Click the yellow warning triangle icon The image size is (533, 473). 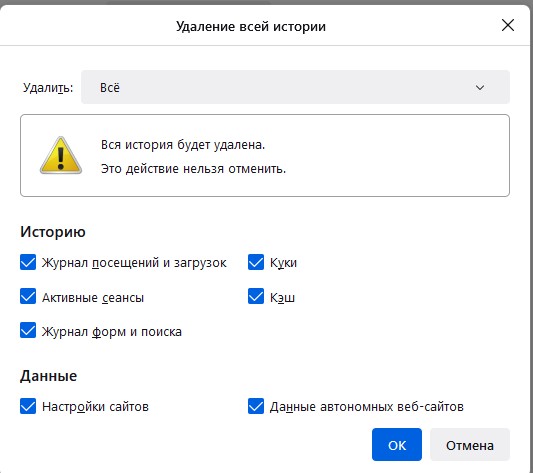point(61,156)
